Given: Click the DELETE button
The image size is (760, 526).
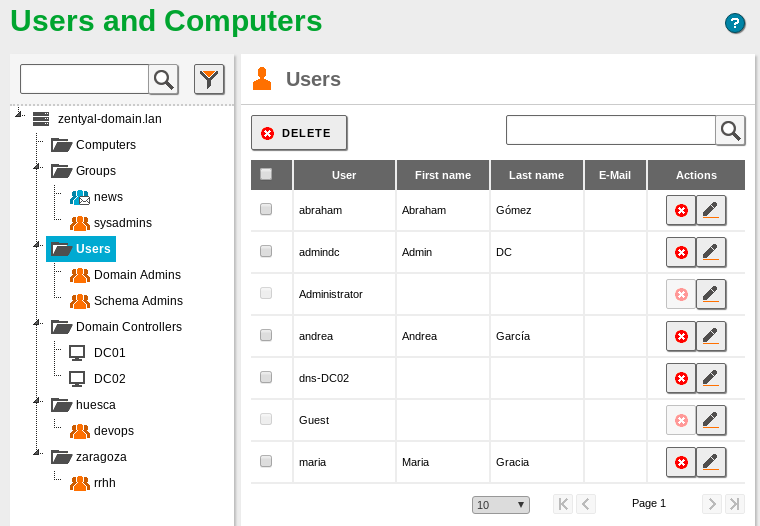Looking at the screenshot, I should [x=299, y=132].
